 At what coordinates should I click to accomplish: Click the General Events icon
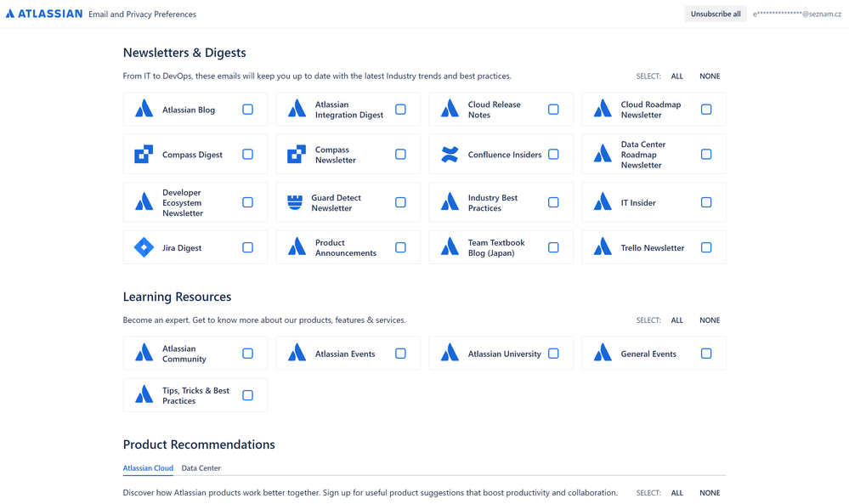(x=602, y=353)
